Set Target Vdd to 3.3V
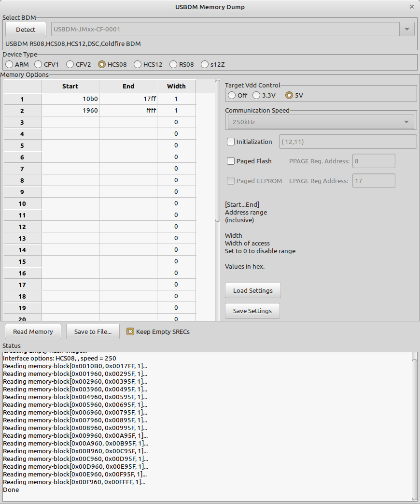 pos(256,95)
